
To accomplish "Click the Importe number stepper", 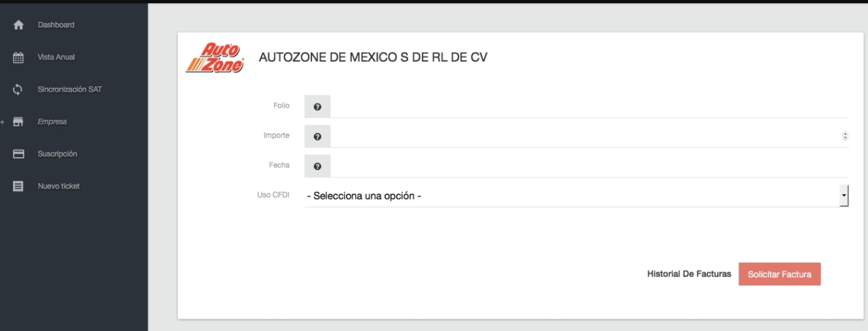I will click(845, 136).
